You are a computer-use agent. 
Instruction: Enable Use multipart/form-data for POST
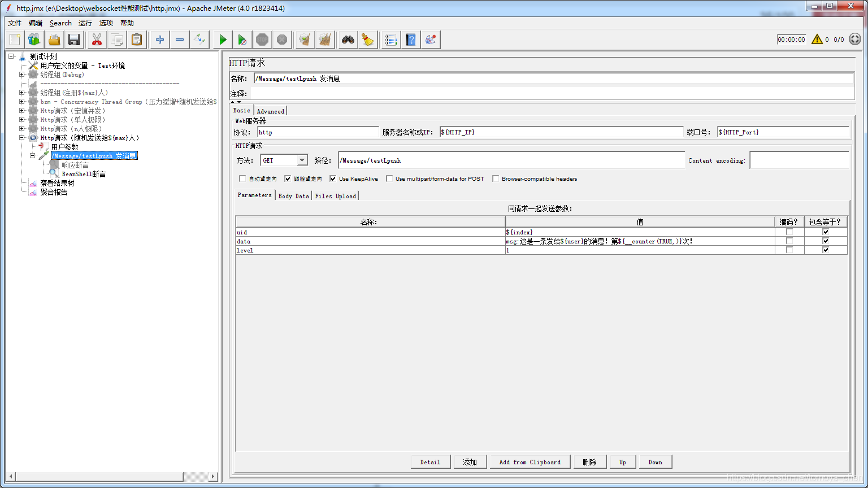coord(389,178)
